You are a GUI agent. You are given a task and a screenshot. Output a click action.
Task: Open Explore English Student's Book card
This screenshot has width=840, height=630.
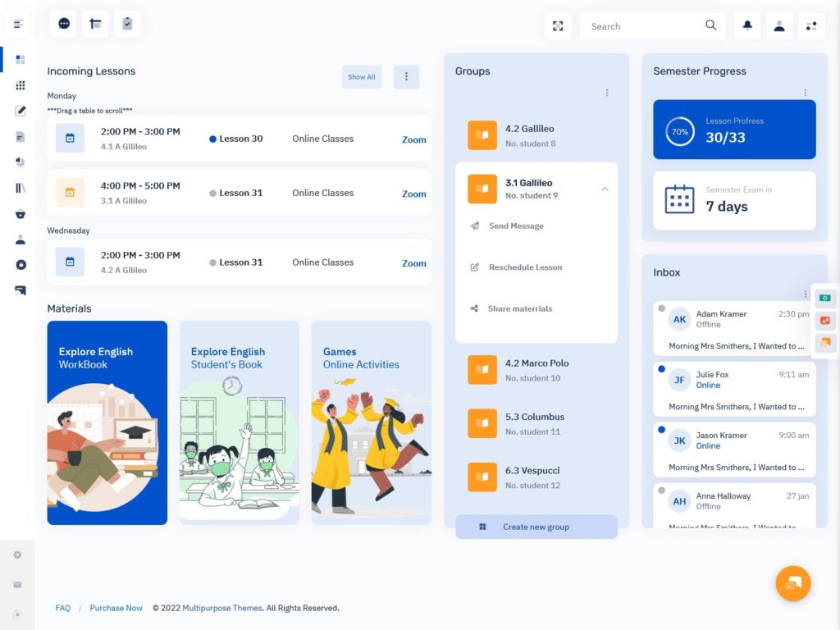tap(239, 422)
